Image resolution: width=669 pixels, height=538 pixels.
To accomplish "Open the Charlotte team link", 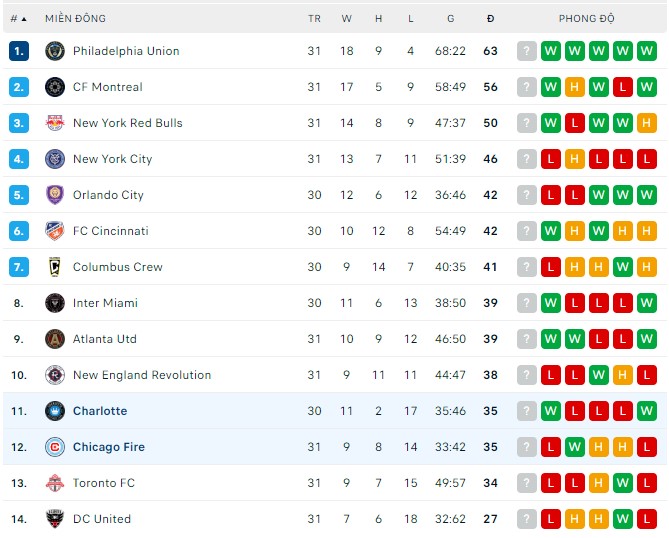I will pyautogui.click(x=100, y=411).
